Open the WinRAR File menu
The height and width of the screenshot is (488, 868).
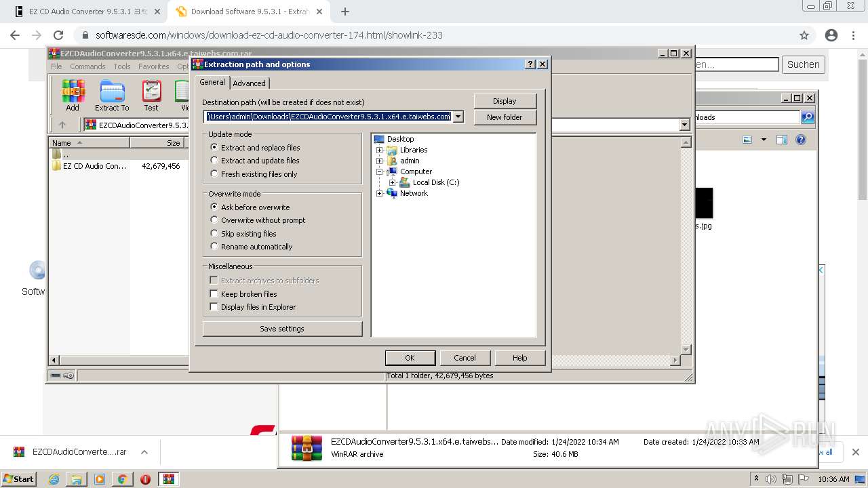tap(56, 66)
